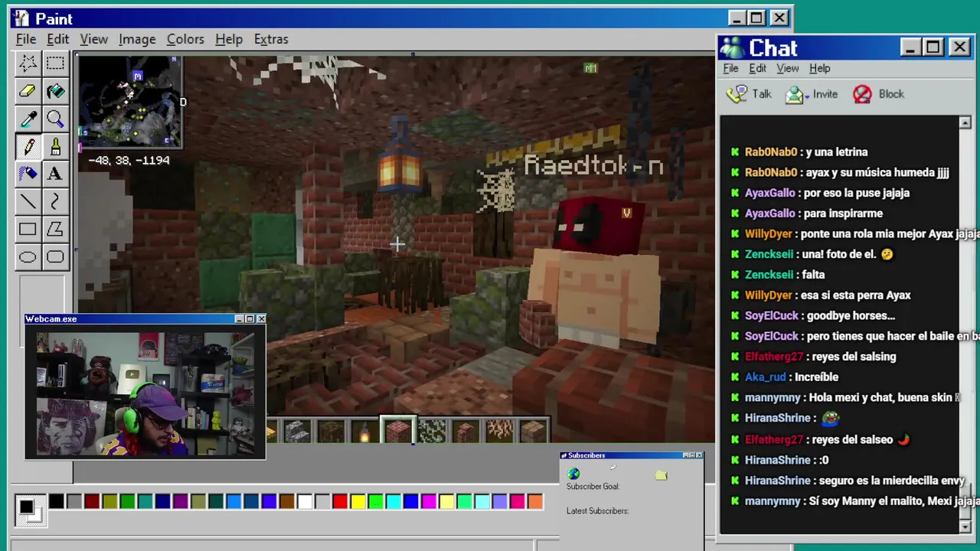Click the chat scrollbar up arrow
980x551 pixels.
pyautogui.click(x=965, y=122)
